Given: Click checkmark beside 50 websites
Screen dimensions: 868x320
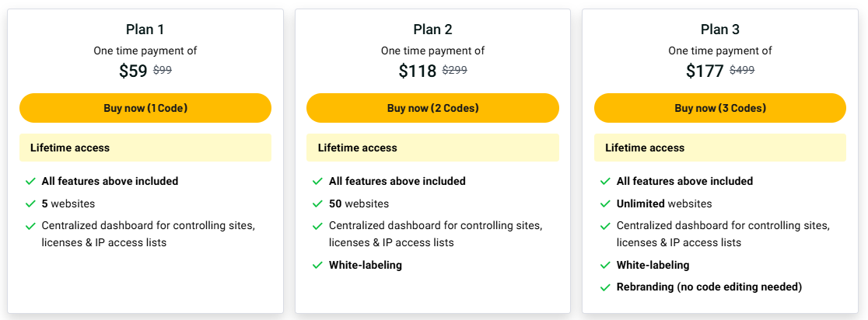Looking at the screenshot, I should [x=318, y=203].
